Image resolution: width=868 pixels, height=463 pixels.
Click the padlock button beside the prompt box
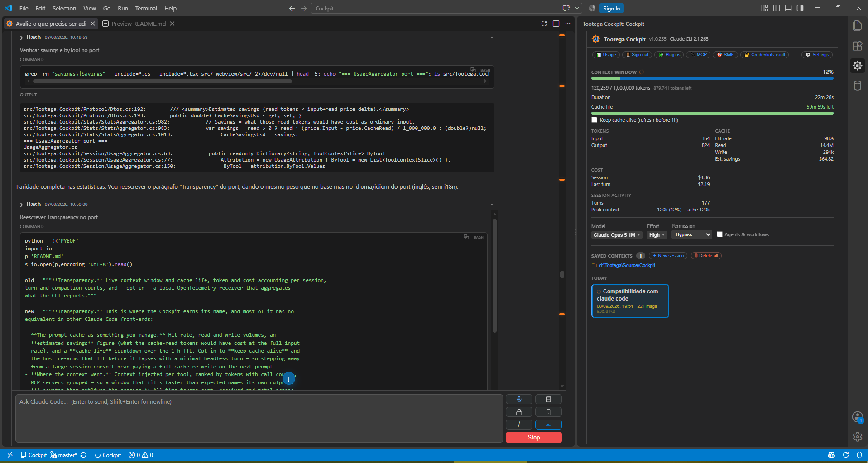coord(519,412)
